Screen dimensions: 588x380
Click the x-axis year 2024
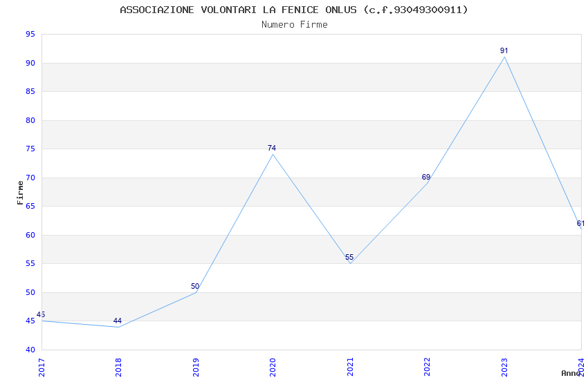pyautogui.click(x=581, y=367)
